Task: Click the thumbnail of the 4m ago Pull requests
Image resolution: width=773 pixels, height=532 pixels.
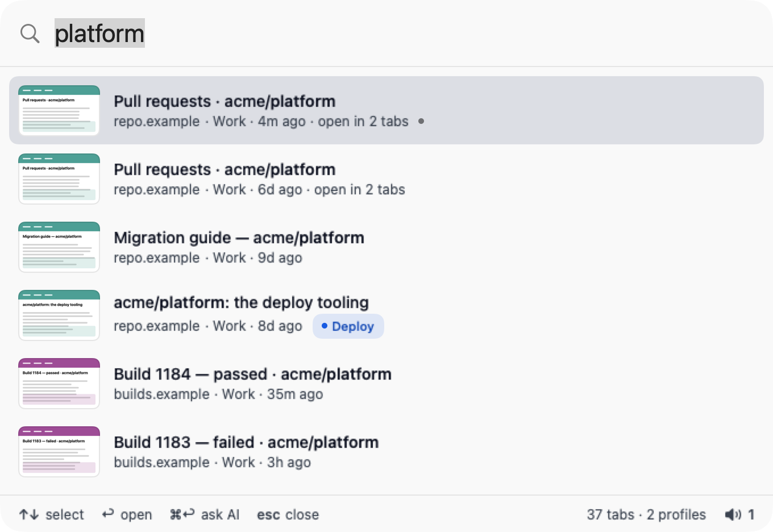Action: (59, 110)
